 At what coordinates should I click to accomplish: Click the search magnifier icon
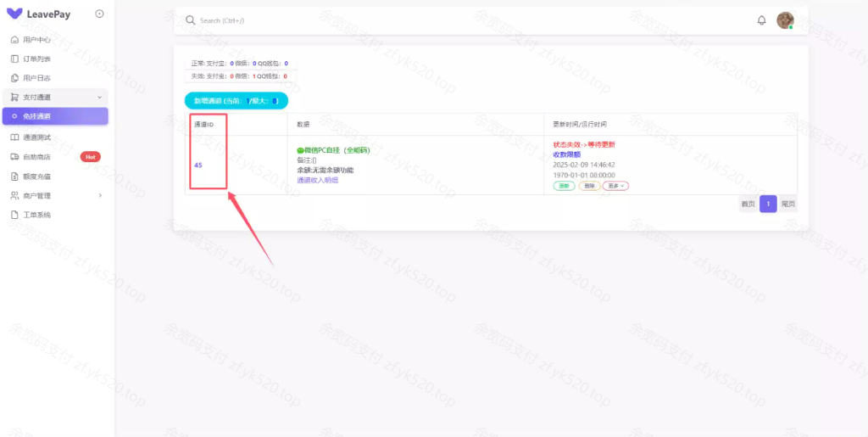[x=190, y=20]
